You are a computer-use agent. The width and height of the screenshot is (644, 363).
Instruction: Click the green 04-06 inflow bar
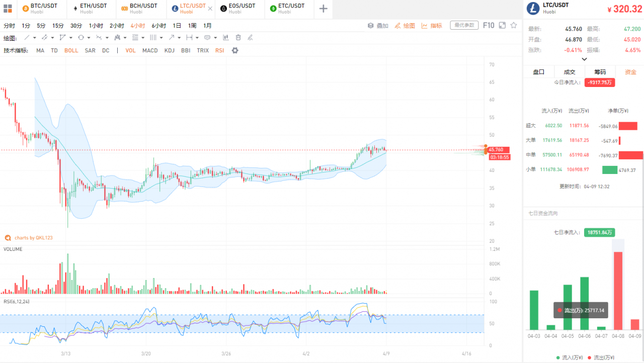point(584,303)
